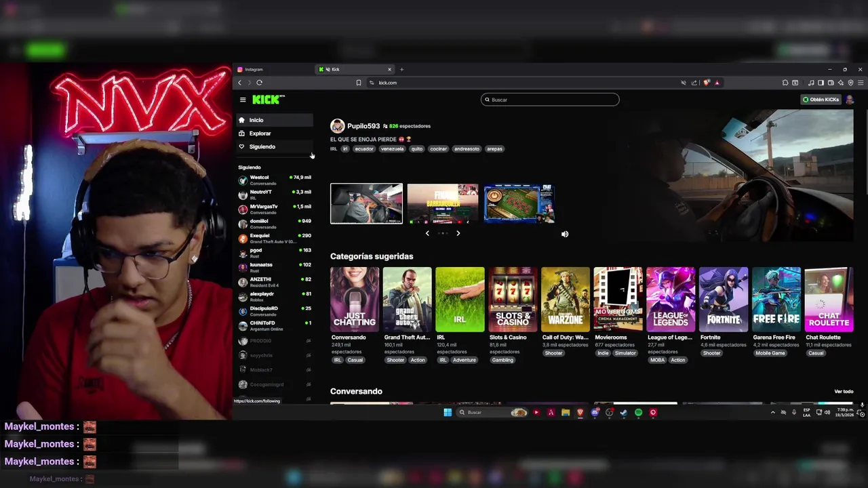Open ANZETHI's channel in the sidebar
This screenshot has width=868, height=488.
[x=275, y=282]
